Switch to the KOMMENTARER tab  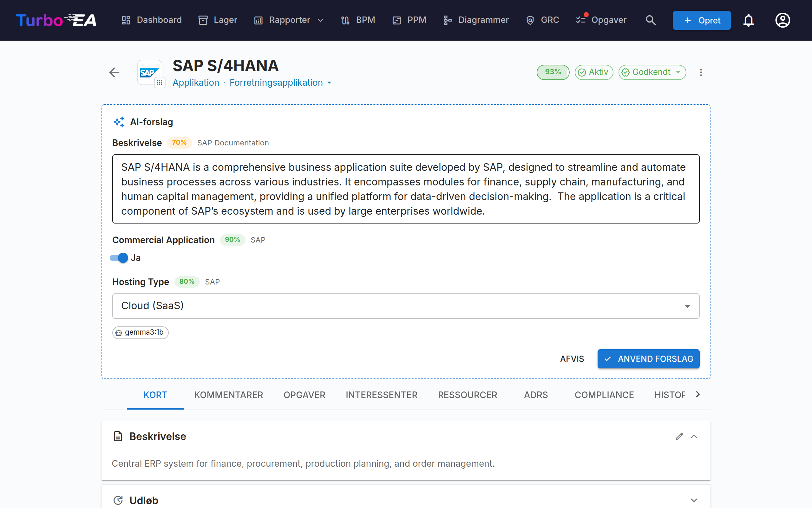[228, 395]
